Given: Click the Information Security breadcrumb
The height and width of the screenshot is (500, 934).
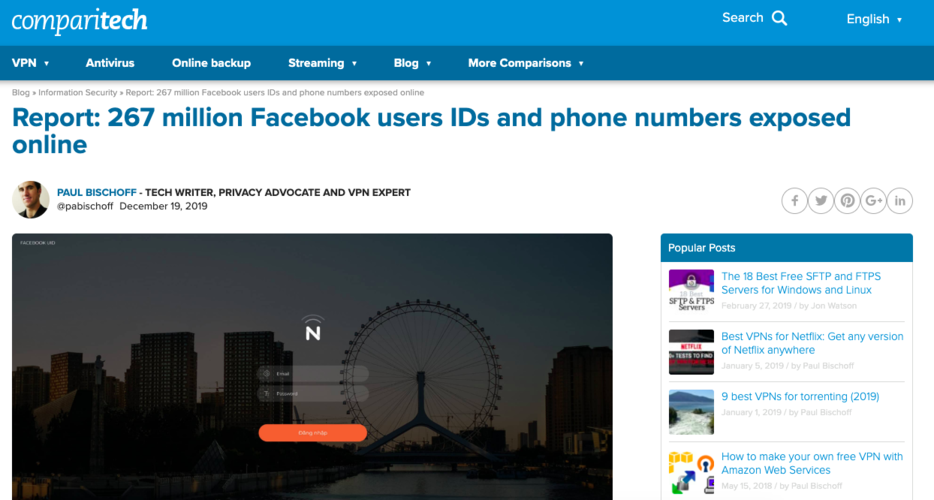Looking at the screenshot, I should click(77, 92).
